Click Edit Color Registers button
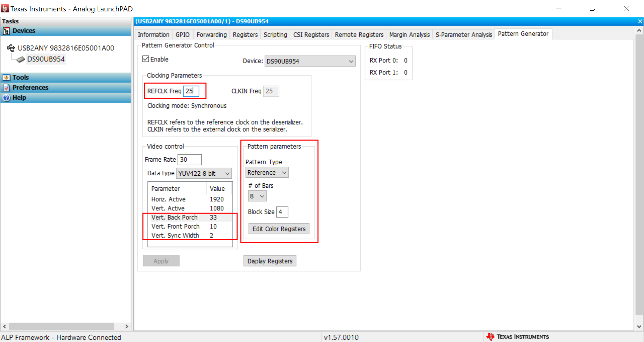 pos(279,229)
